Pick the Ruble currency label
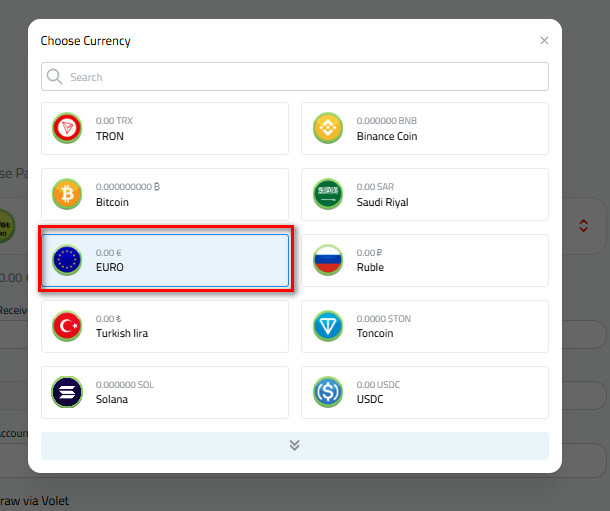 pos(370,267)
